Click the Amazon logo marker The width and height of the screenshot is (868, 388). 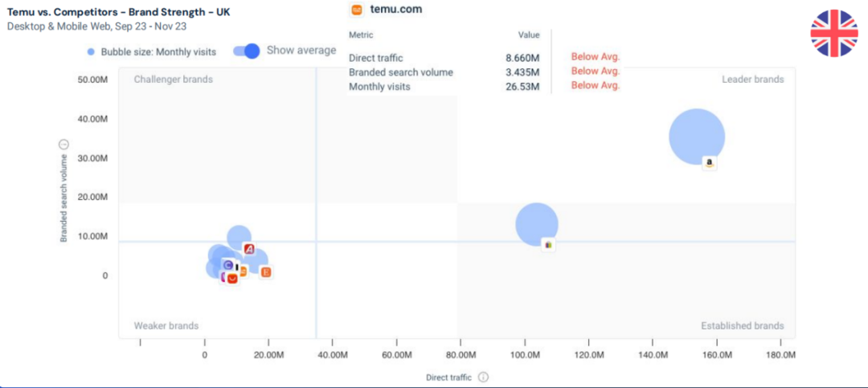[709, 163]
